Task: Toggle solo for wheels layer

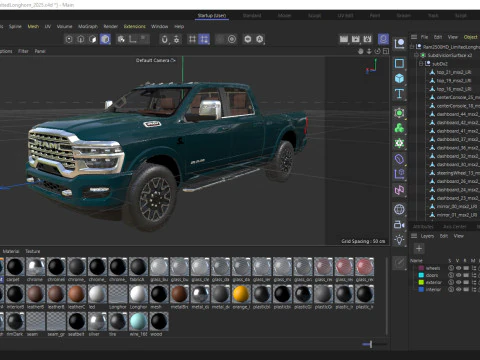Action: click(451, 268)
